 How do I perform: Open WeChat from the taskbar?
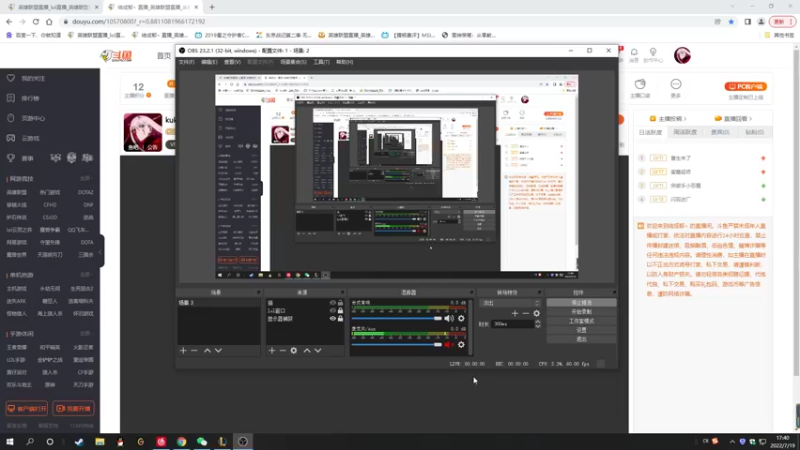tap(202, 442)
